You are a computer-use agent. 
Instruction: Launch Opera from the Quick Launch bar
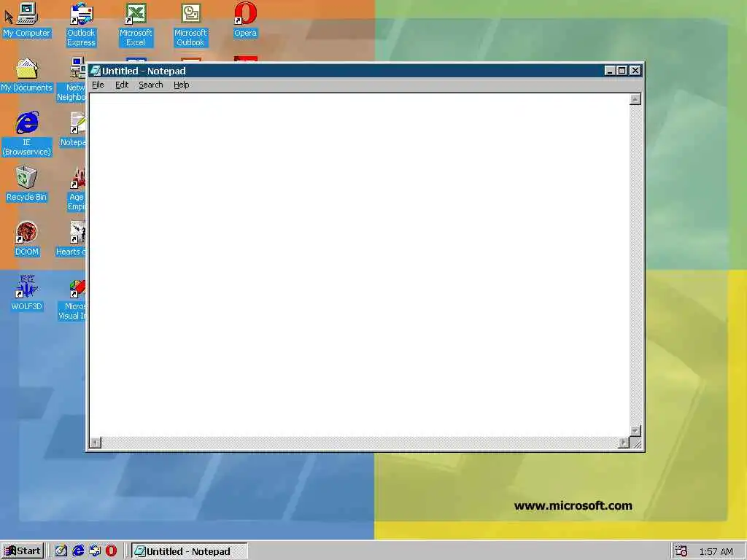click(111, 551)
